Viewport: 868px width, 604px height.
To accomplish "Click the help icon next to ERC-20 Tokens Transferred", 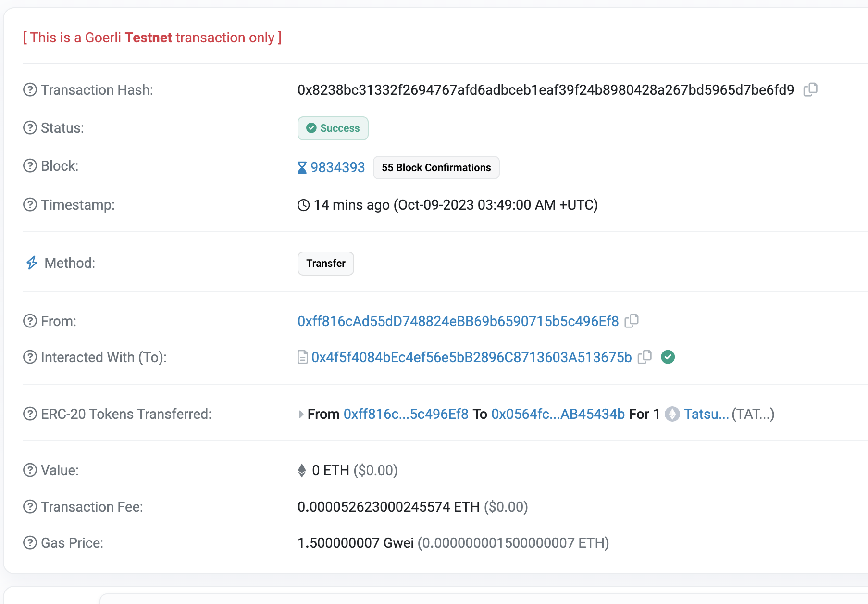I will coord(30,414).
